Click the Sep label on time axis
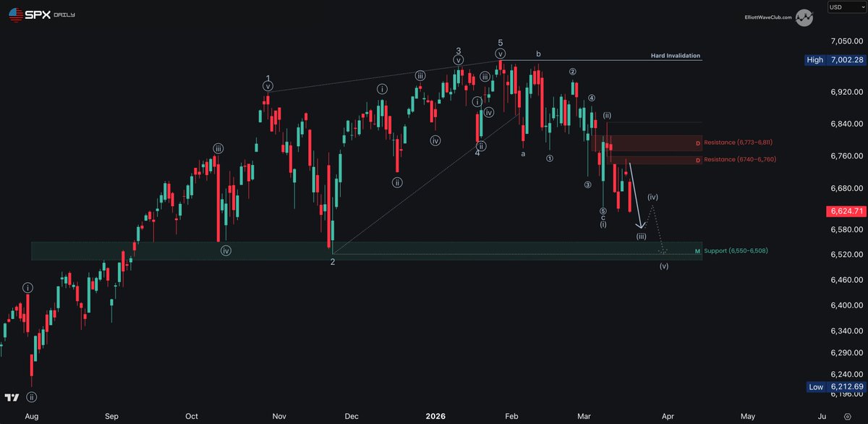Screen dimensions: 868x424 [111, 417]
